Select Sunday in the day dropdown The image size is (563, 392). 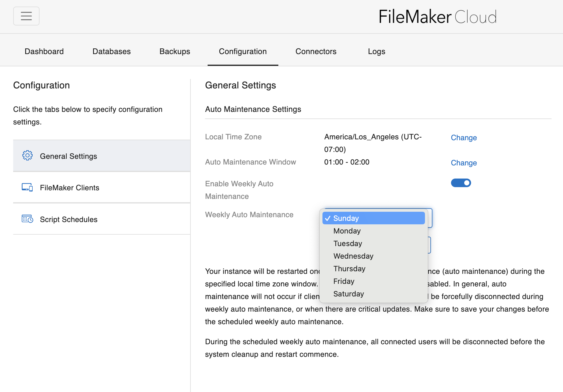pyautogui.click(x=373, y=218)
